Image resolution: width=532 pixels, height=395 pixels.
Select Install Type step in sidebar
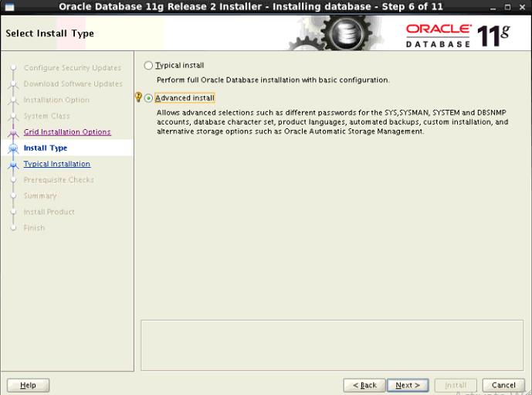pyautogui.click(x=46, y=148)
